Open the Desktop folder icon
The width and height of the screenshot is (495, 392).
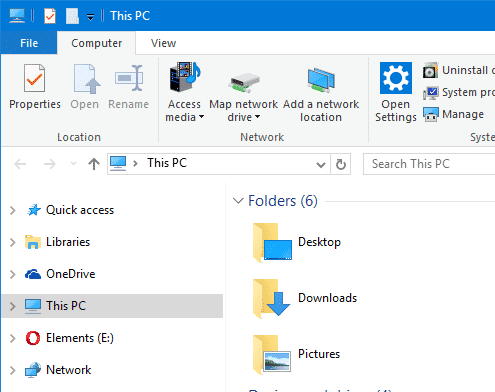pos(272,243)
